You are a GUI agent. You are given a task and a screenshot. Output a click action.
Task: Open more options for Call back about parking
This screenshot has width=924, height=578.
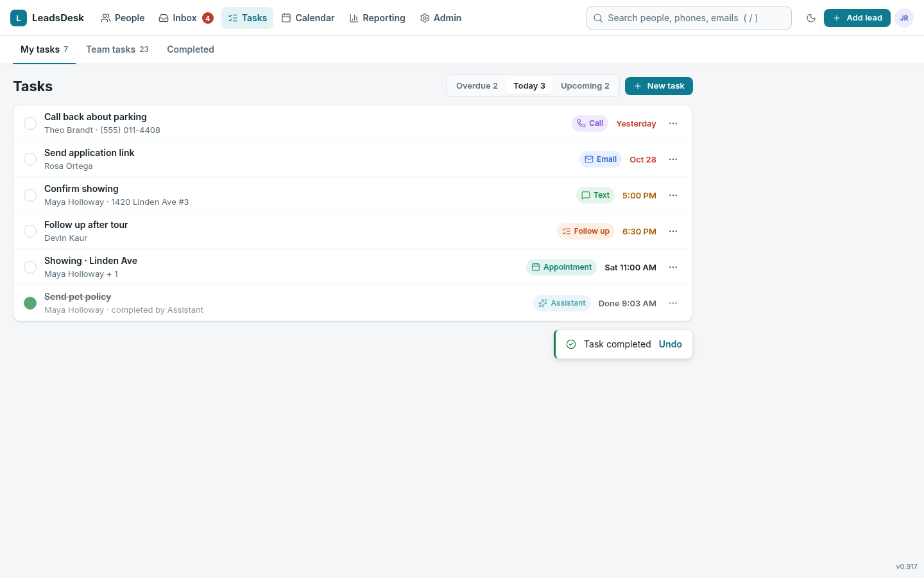[673, 123]
